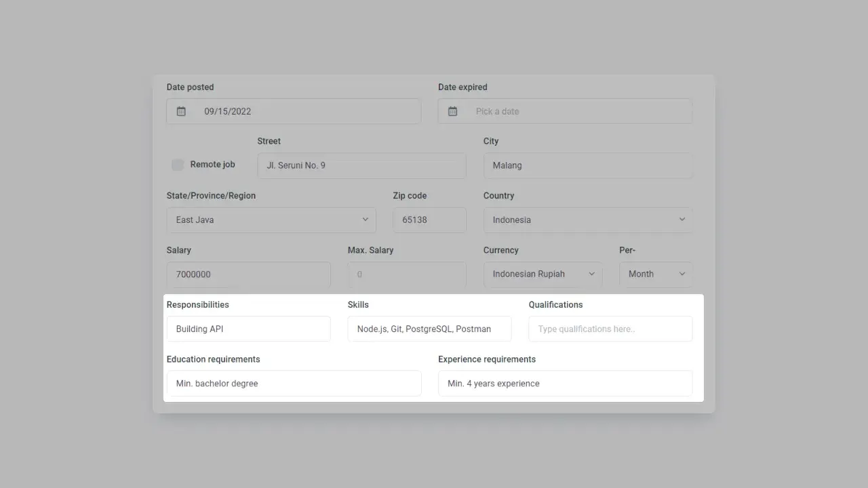The image size is (868, 488).
Task: Click the Responsibilities field with Building API
Action: pos(248,329)
